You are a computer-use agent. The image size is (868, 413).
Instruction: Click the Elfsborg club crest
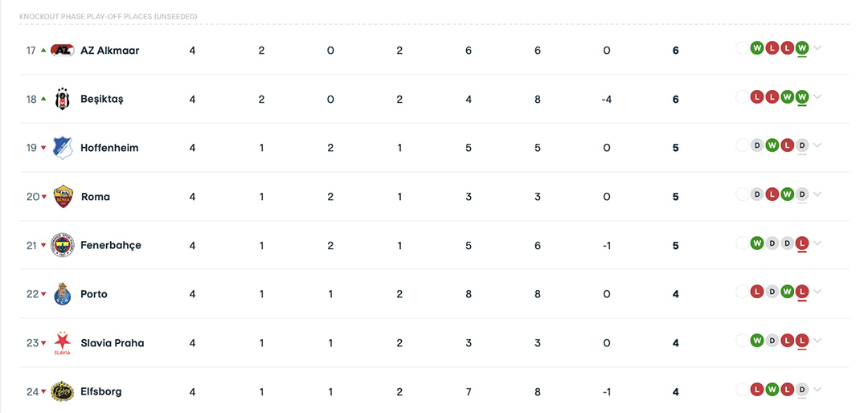click(x=63, y=391)
